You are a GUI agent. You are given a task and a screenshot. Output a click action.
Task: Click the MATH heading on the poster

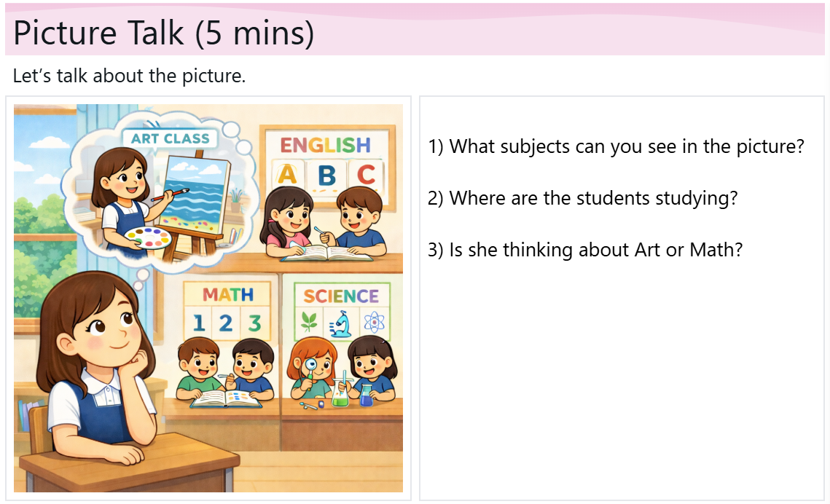[x=228, y=295]
